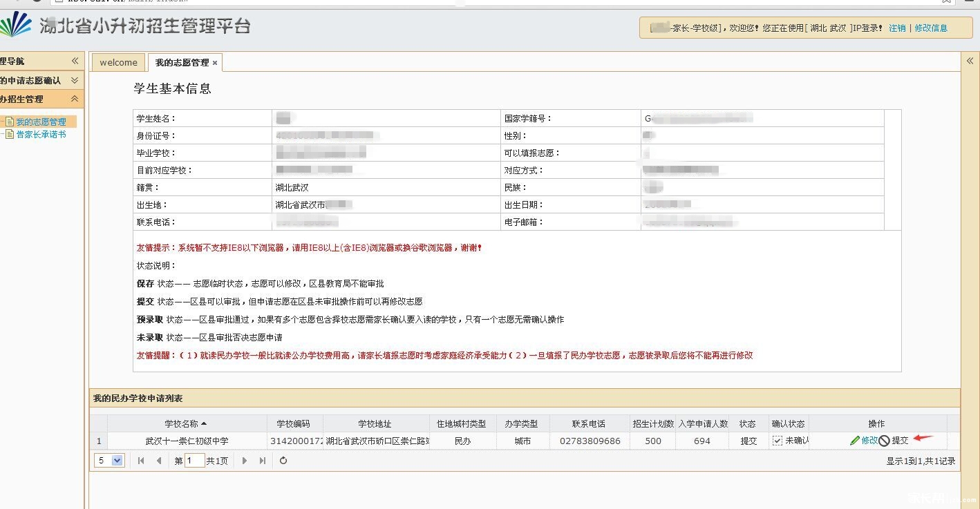This screenshot has height=509, width=980.
Task: Toggle the 未确认 confirmation checkbox
Action: pyautogui.click(x=778, y=441)
